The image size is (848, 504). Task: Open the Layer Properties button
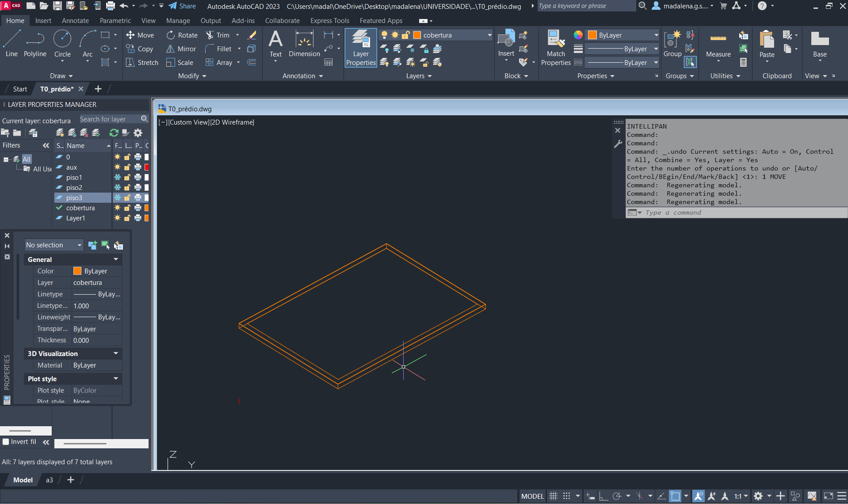(x=361, y=48)
